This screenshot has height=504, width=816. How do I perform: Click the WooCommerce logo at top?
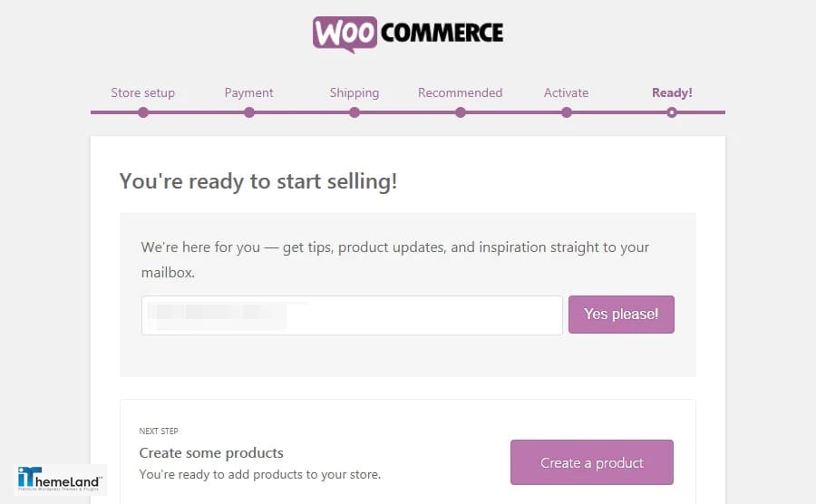(408, 34)
